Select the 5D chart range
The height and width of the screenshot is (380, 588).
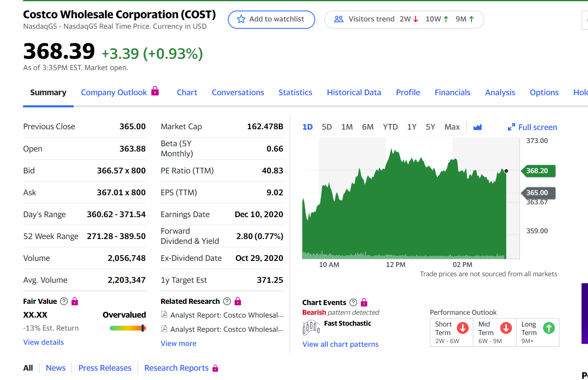click(x=327, y=127)
